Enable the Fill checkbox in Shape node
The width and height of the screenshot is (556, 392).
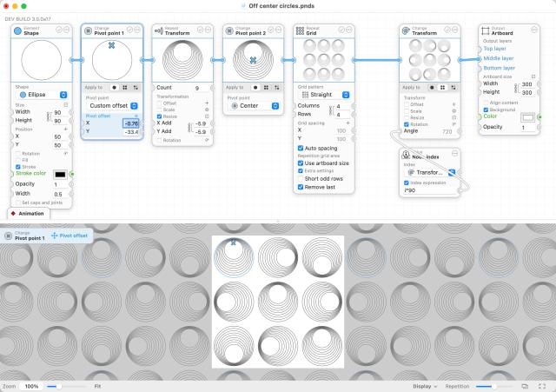point(17,160)
